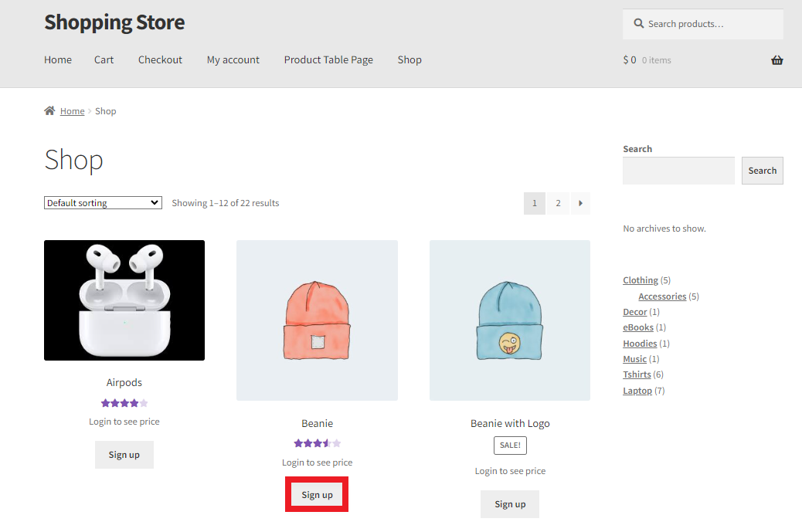Click the star rating under Airpods

pyautogui.click(x=124, y=402)
